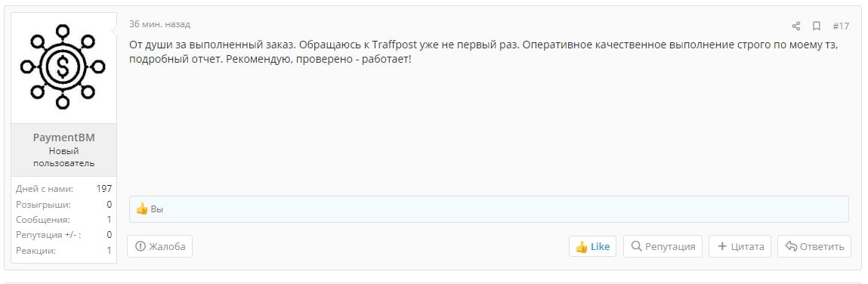This screenshot has width=868, height=284.
Task: Reply to the post with the Ответить button
Action: [x=814, y=246]
